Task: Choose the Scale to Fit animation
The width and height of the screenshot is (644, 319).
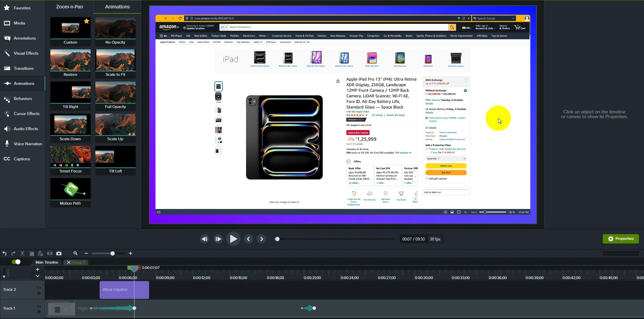Action: (x=115, y=63)
